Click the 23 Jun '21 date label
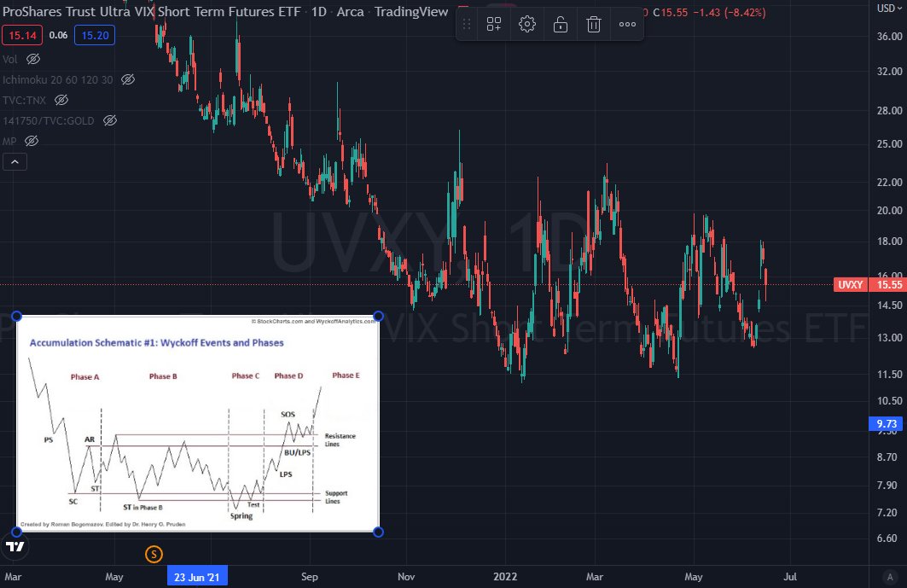 tap(197, 577)
